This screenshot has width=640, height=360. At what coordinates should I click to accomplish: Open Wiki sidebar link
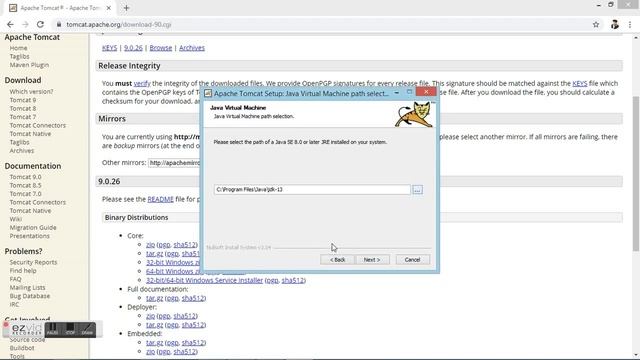click(16, 219)
